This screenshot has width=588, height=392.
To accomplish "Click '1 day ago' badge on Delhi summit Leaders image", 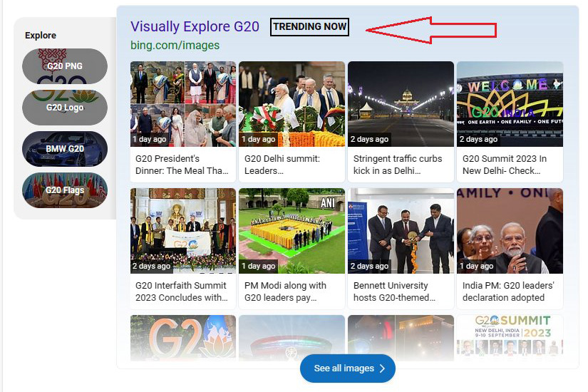I will 259,139.
